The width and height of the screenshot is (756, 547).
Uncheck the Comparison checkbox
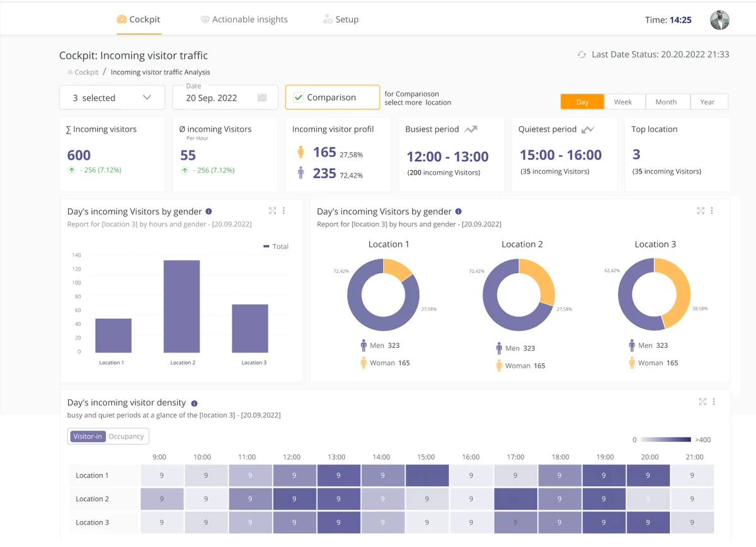point(299,98)
